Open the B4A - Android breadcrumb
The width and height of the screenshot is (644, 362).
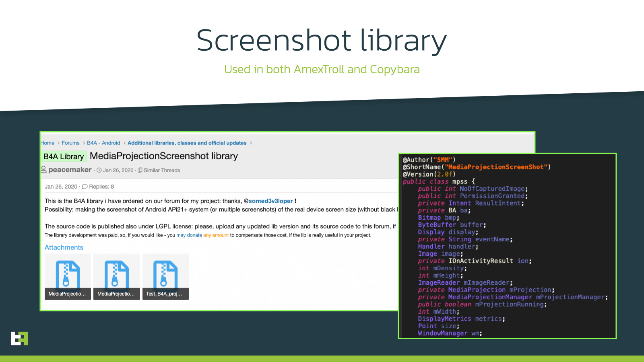(x=103, y=143)
